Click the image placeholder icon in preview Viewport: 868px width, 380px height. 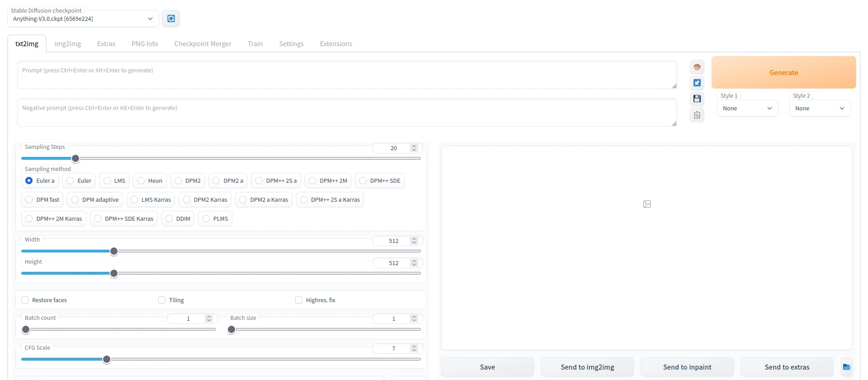click(647, 204)
